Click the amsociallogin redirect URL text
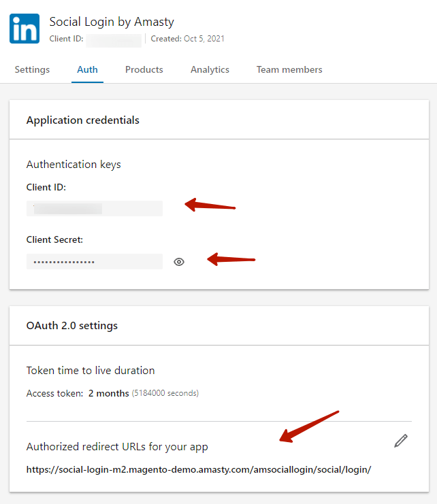The image size is (437, 504). (x=199, y=469)
